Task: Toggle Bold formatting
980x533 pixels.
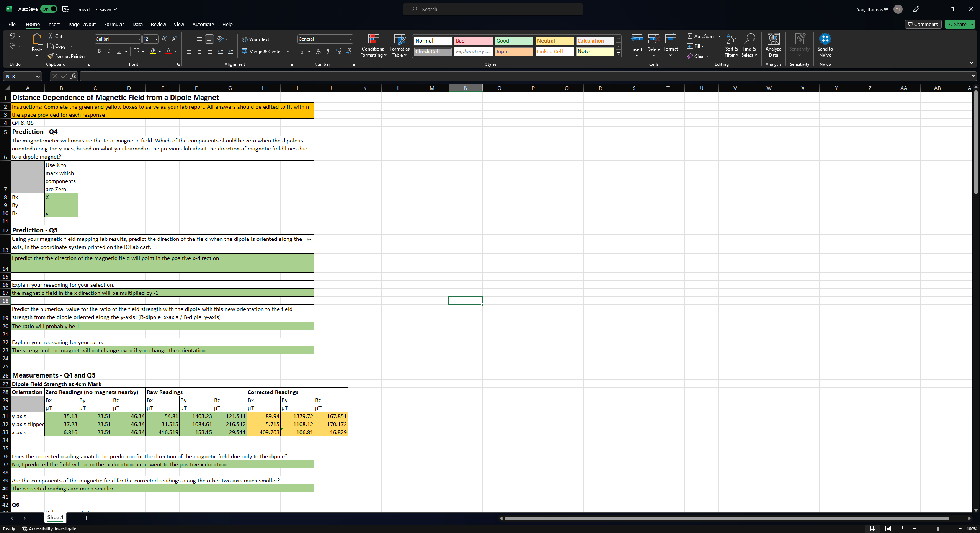Action: point(99,51)
